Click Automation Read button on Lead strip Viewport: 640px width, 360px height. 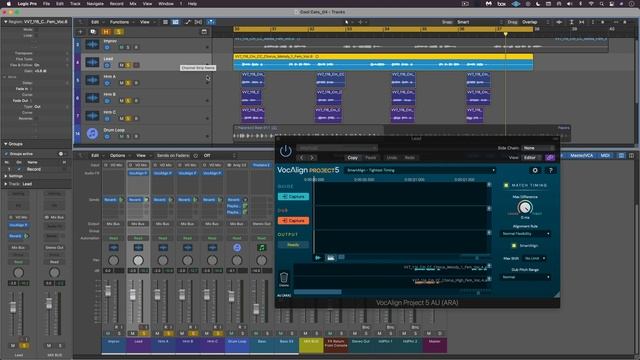pos(138,238)
